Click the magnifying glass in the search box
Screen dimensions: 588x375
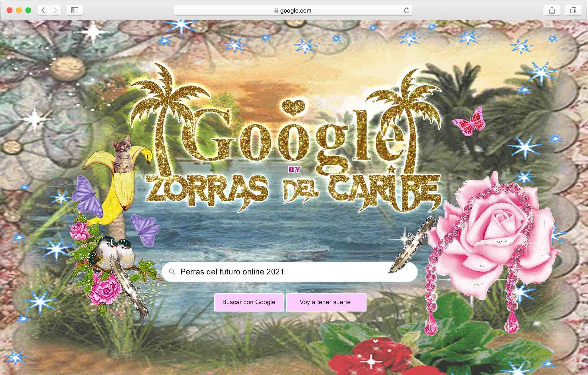click(172, 272)
